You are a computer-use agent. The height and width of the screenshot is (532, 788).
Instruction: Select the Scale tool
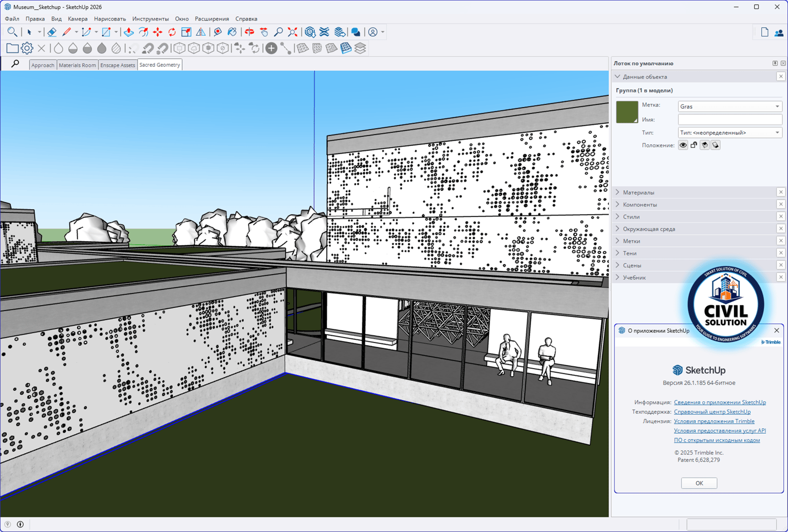click(x=186, y=32)
